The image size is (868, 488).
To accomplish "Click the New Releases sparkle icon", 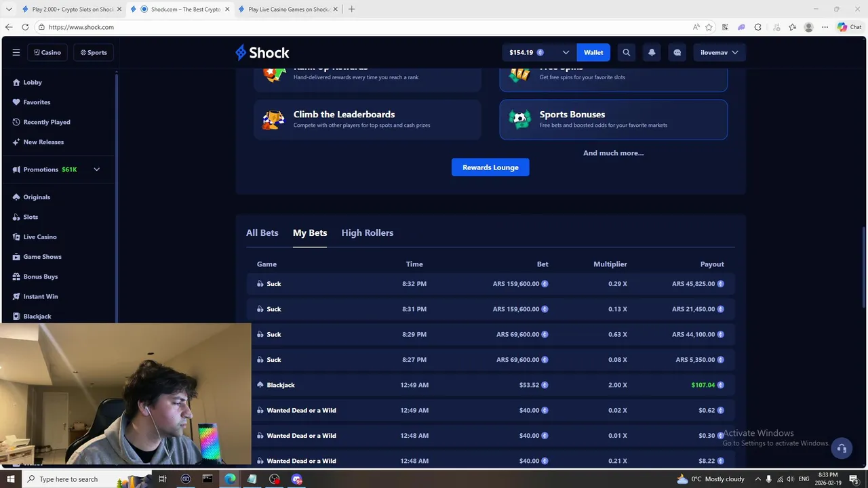I will 16,142.
